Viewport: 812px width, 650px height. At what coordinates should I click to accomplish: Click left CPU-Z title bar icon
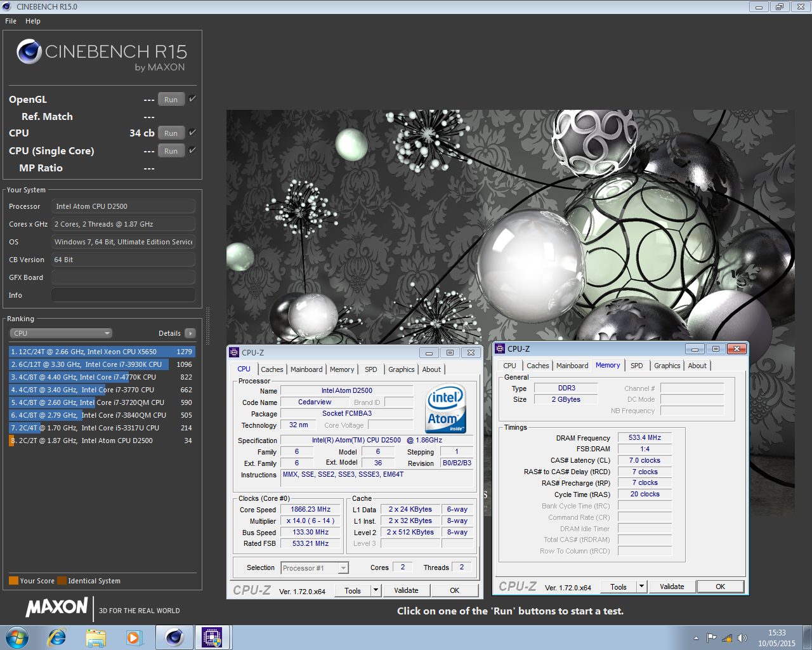(234, 352)
